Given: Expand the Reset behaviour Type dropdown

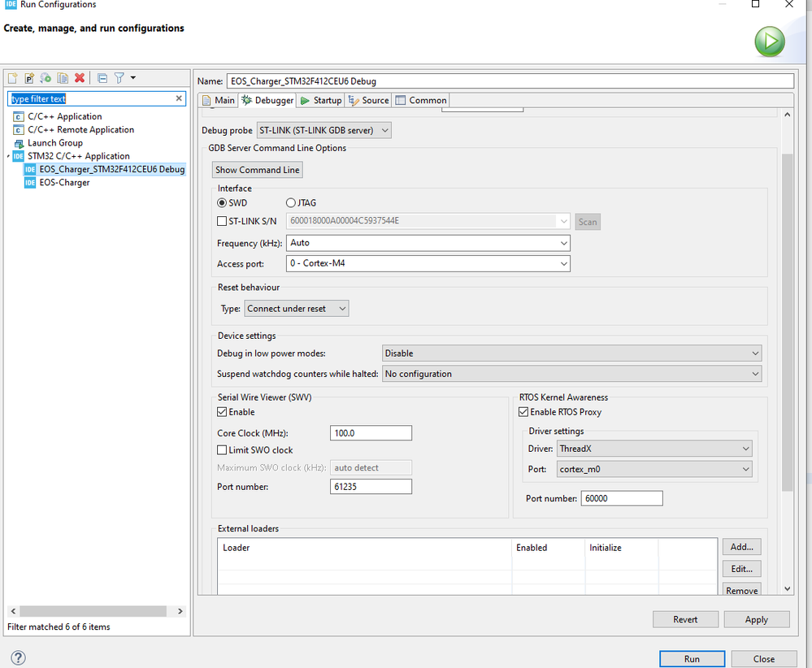Looking at the screenshot, I should pos(297,309).
